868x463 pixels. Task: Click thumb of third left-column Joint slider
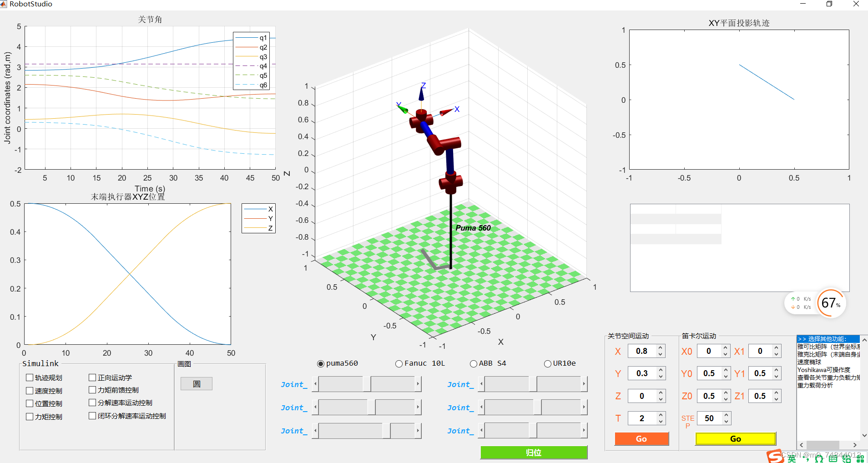387,431
